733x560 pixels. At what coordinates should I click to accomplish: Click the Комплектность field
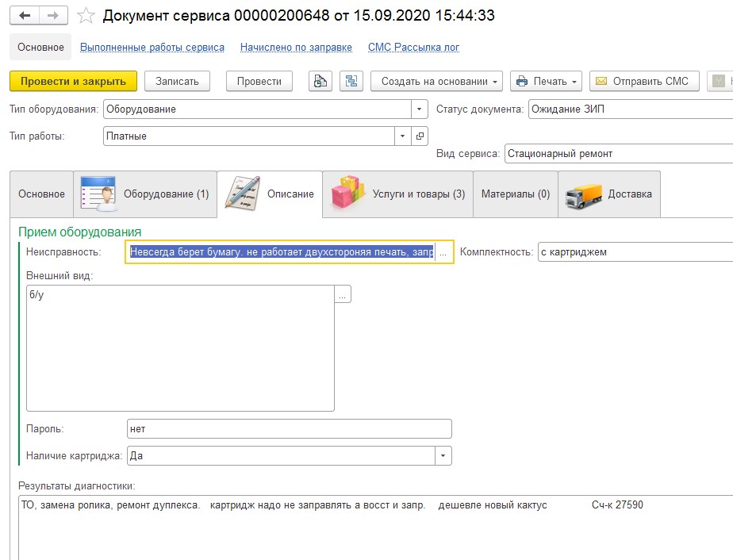tap(635, 252)
